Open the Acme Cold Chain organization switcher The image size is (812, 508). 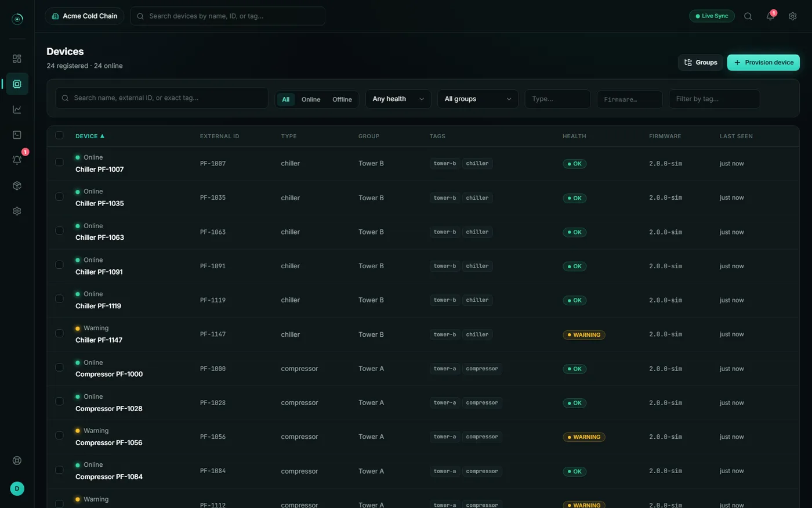pyautogui.click(x=85, y=16)
